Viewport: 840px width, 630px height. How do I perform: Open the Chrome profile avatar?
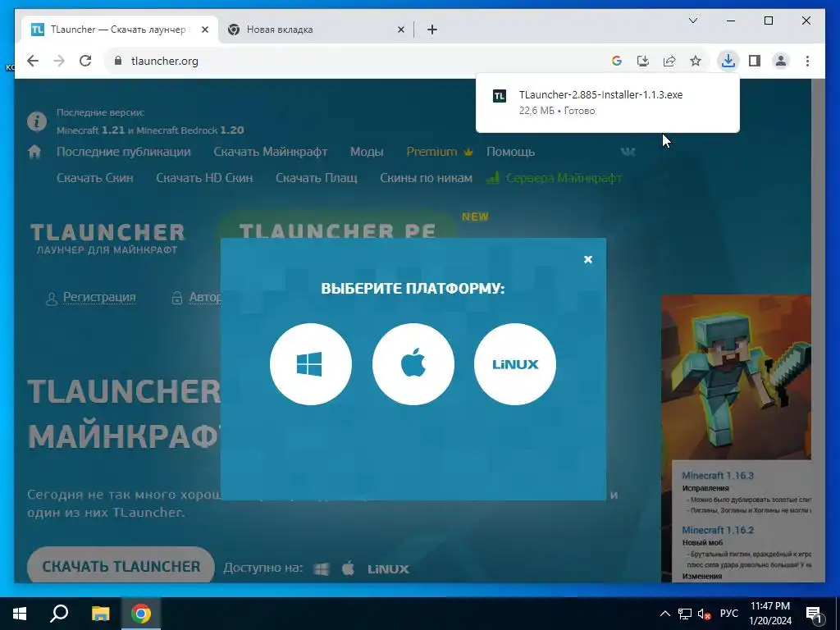coord(781,61)
